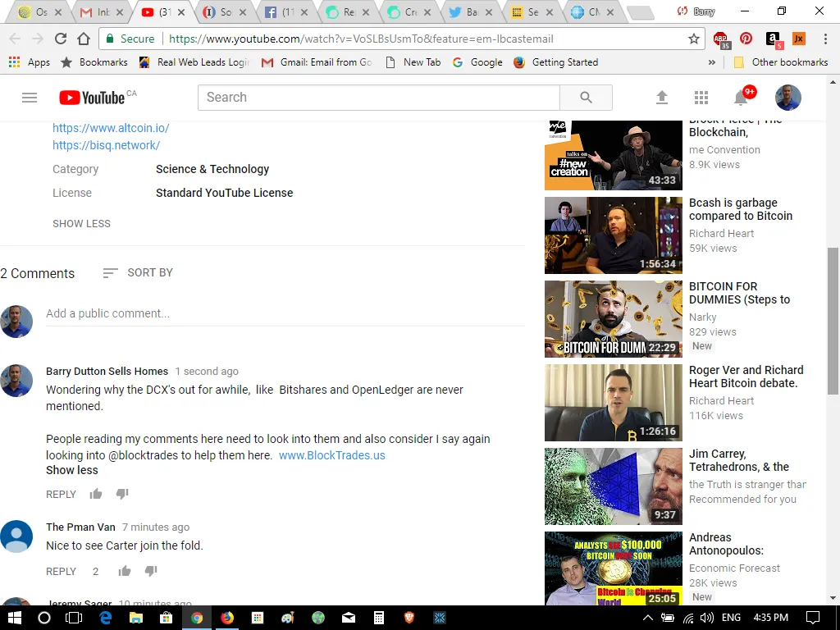Open the BITCOIN FOR DUMMIES video thumbnail
This screenshot has width=840, height=630.
tap(614, 319)
